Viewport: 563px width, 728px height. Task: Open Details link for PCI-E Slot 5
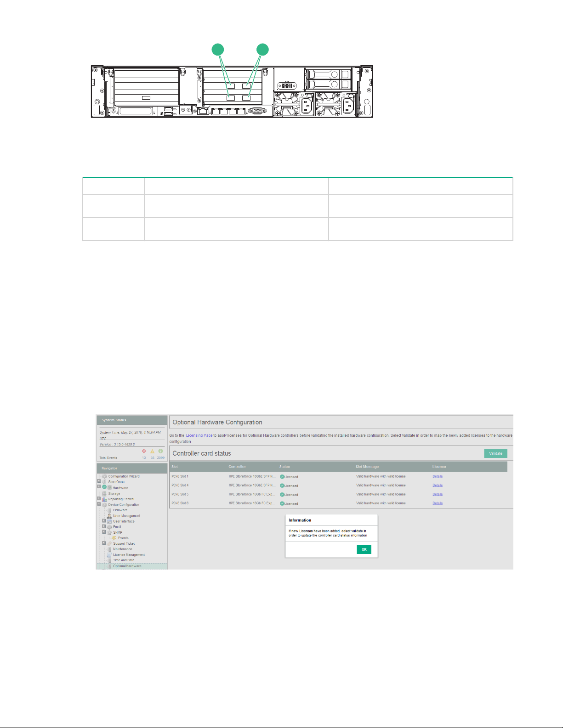coord(438,495)
